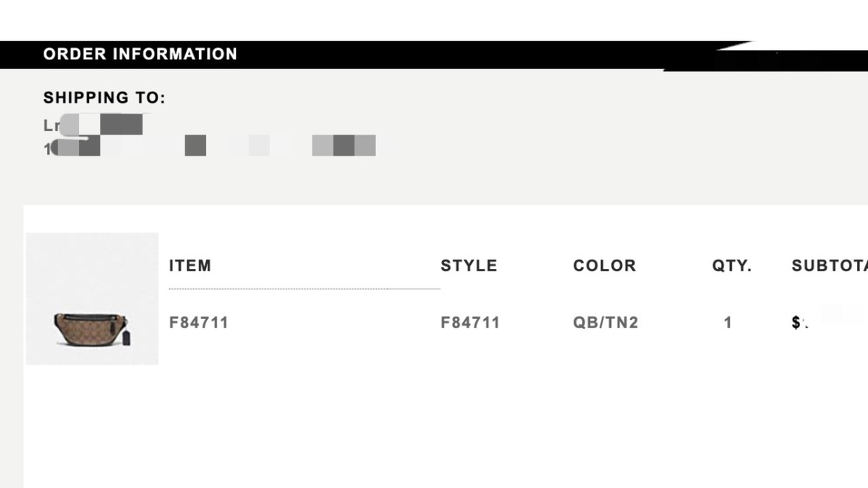Click the STYLE column header
The width and height of the screenshot is (868, 488).
[x=469, y=265]
